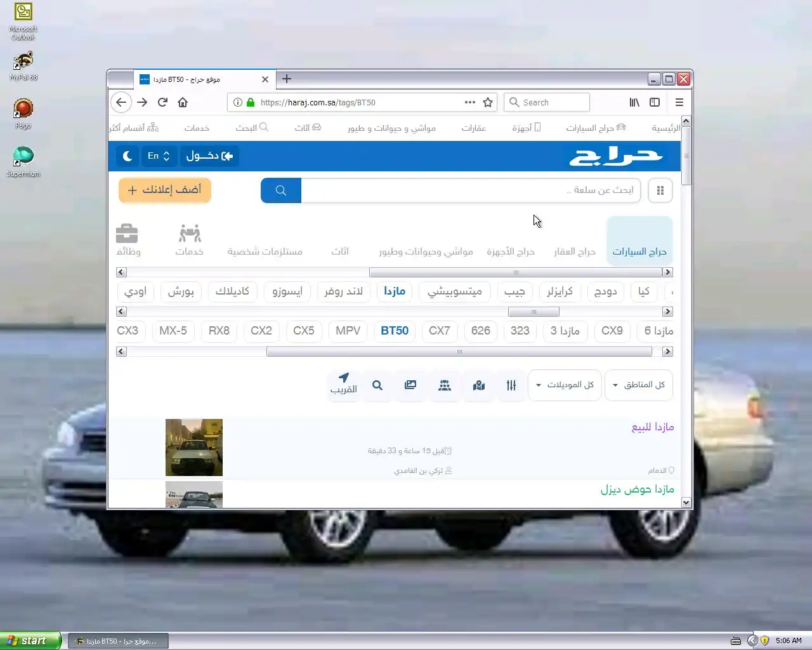
Task: Select أثاث category tab
Action: pos(340,251)
